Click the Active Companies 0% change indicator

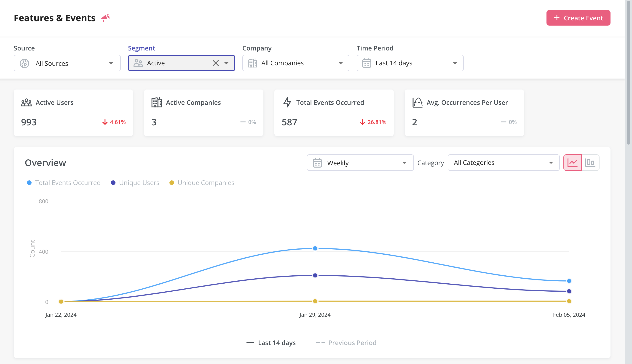pos(248,122)
